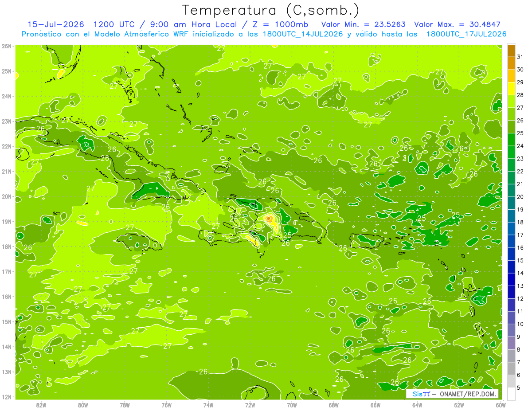Click legend value "28" on color bar
Image resolution: width=532 pixels, height=411 pixels.
click(520, 95)
